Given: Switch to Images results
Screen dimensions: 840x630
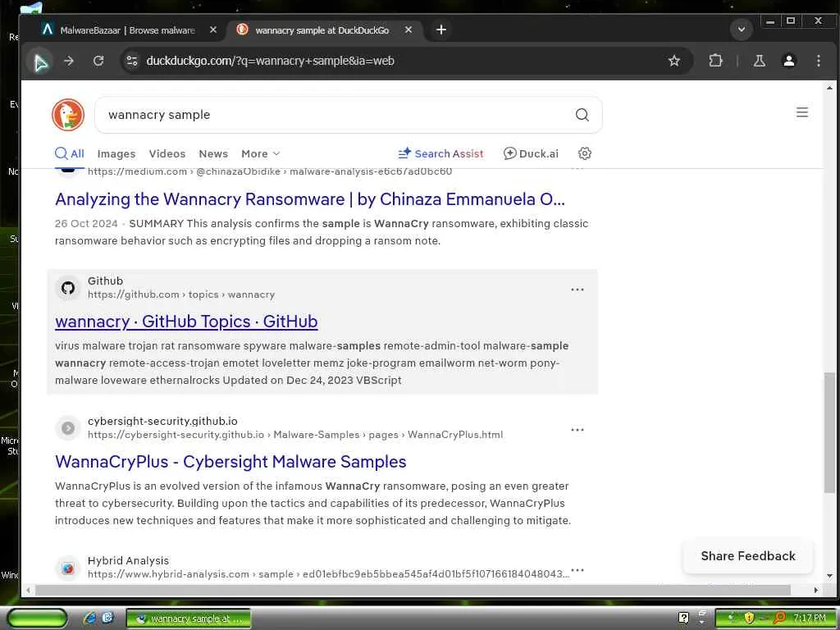Looking at the screenshot, I should pyautogui.click(x=116, y=153).
